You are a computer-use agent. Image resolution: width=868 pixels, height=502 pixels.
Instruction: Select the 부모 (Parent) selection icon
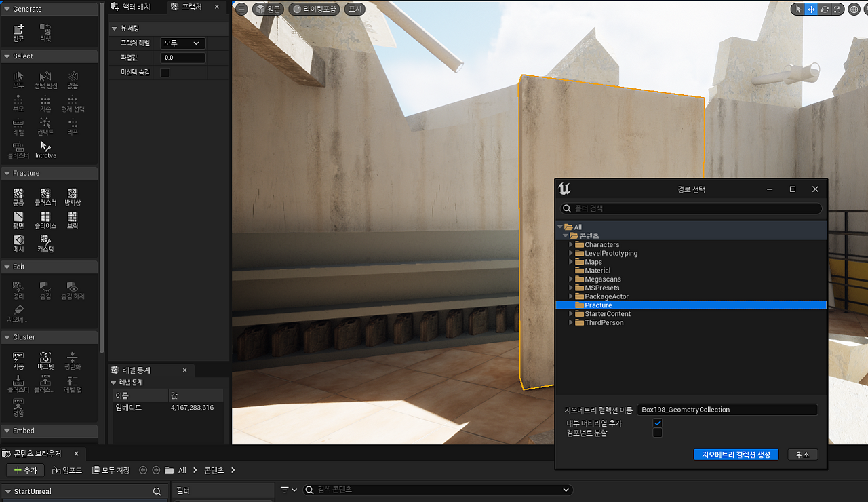pyautogui.click(x=18, y=102)
